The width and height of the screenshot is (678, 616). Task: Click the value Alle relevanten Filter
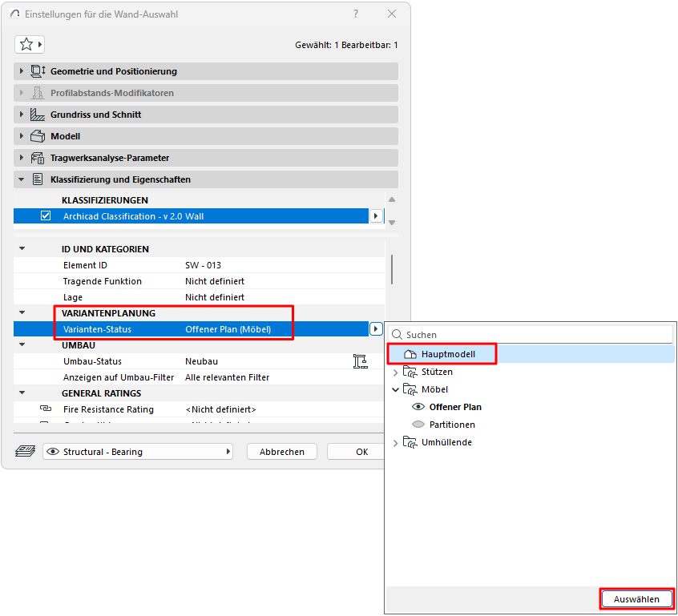[x=227, y=377]
